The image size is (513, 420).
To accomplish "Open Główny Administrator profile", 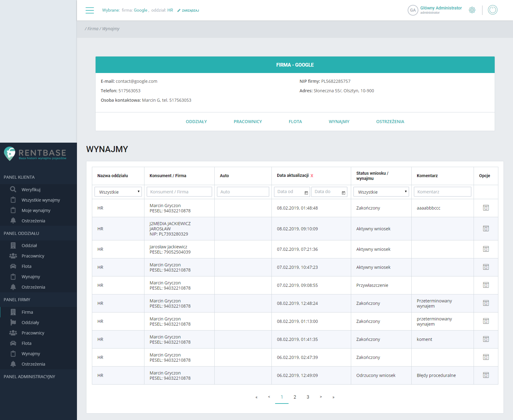I will coord(441,8).
